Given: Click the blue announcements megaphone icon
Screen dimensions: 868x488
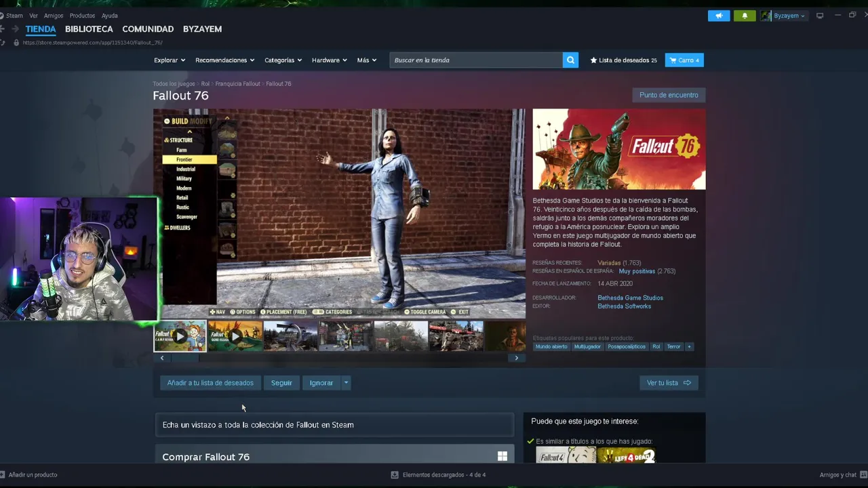Looking at the screenshot, I should pyautogui.click(x=719, y=16).
